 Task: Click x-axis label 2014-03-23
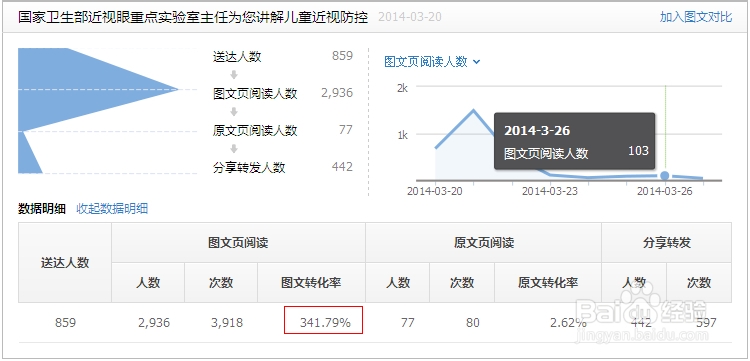pyautogui.click(x=550, y=191)
